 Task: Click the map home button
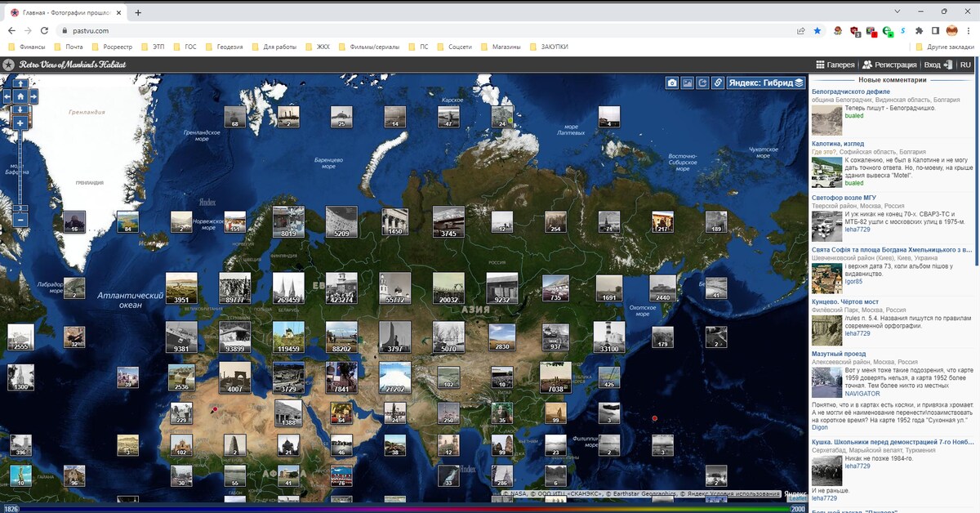20,96
